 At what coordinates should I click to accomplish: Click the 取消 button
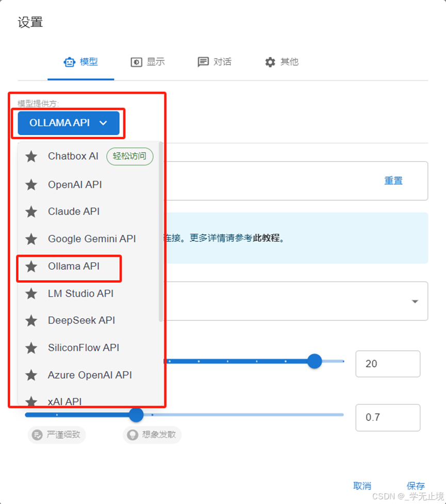point(362,486)
